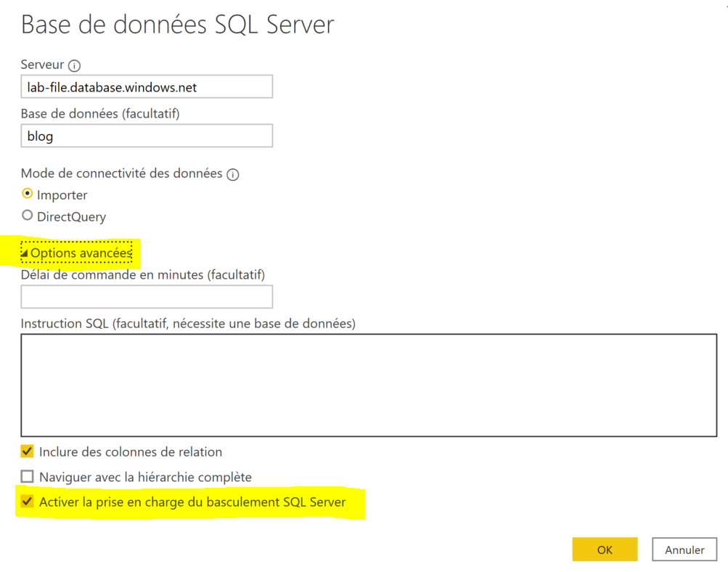The image size is (728, 572).
Task: Click the info icon beside Mode de connectivité
Action: coord(232,174)
